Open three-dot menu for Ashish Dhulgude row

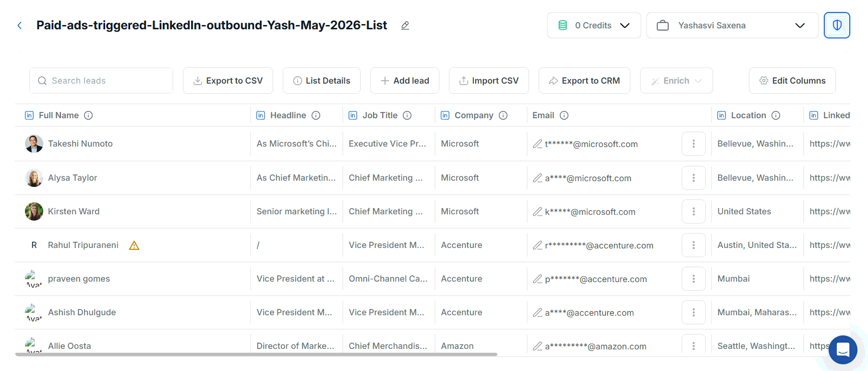[694, 312]
